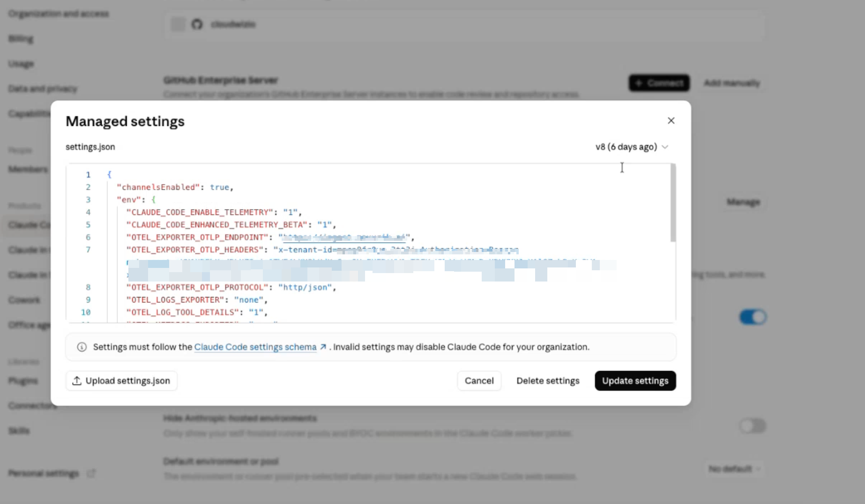The image size is (865, 504).
Task: Click the OTEL_LOGS_EXPORTER line
Action: coord(197,300)
